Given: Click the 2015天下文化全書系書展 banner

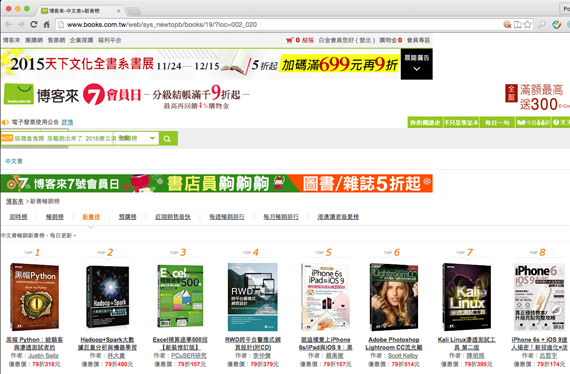Looking at the screenshot, I should (x=200, y=64).
